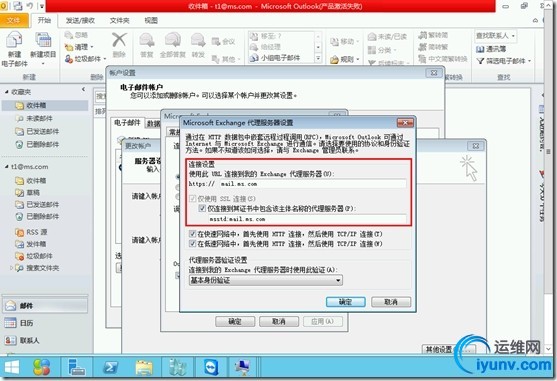557x381 pixels.
Task: Open Server Manager from the taskbar
Action: (x=77, y=367)
